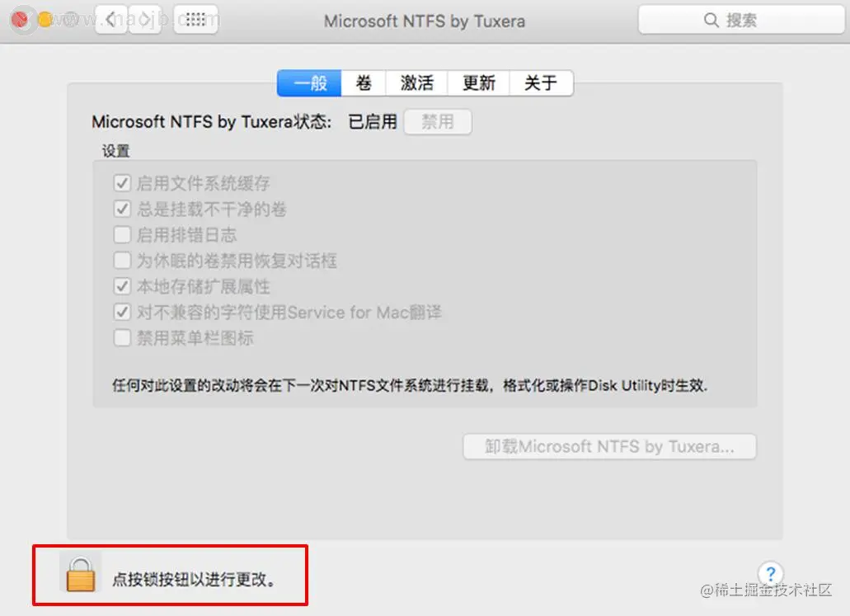Click the yellow minimize window button

tap(46, 20)
